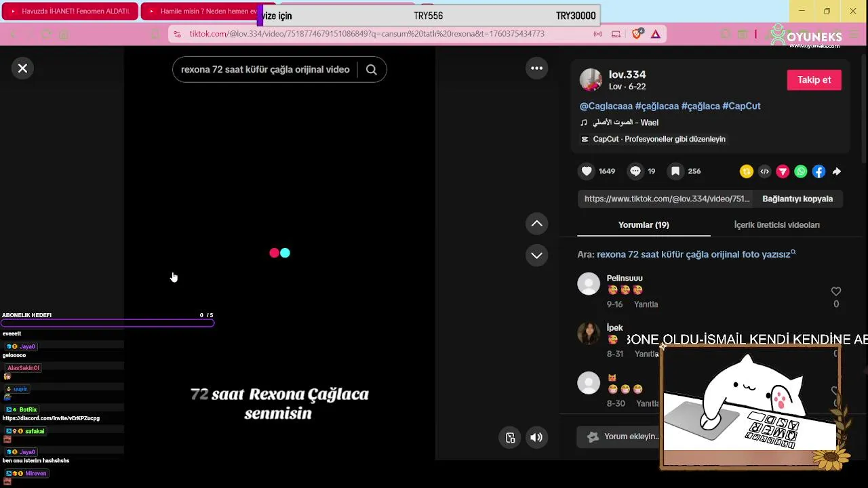Open Brave Shields lion icon
The width and height of the screenshot is (868, 488).
637,34
